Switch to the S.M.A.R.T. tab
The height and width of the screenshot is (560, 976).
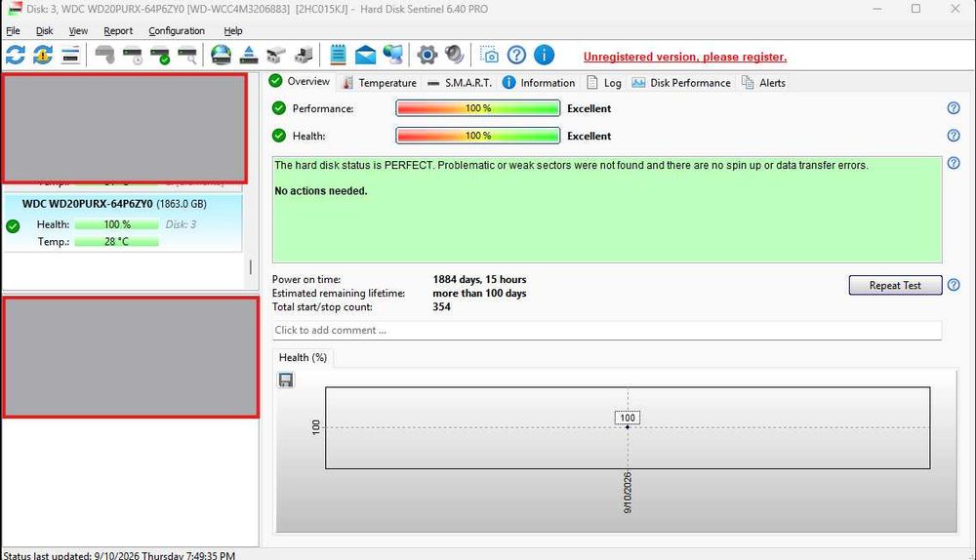460,83
